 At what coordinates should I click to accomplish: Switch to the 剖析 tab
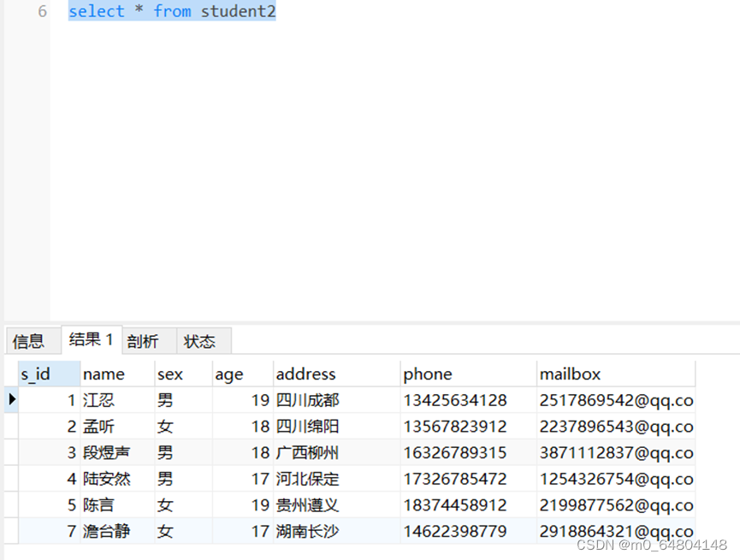click(x=145, y=340)
